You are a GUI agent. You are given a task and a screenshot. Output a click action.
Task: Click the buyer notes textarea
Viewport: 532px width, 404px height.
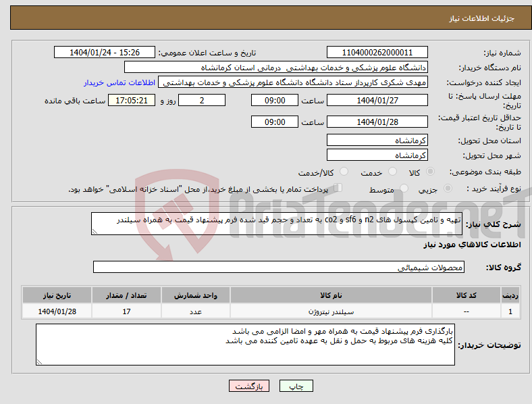coord(245,345)
